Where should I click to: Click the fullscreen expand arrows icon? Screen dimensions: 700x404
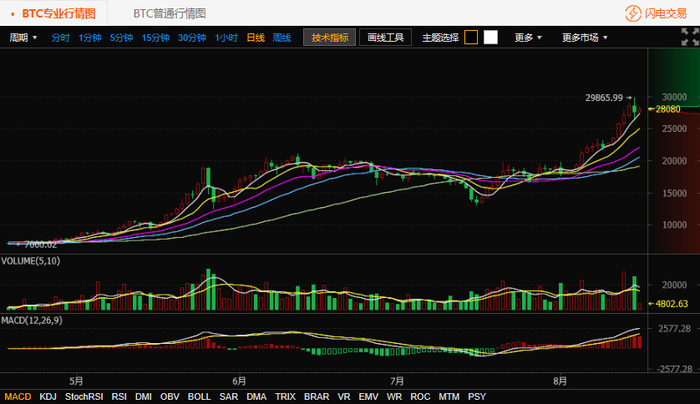[x=690, y=37]
